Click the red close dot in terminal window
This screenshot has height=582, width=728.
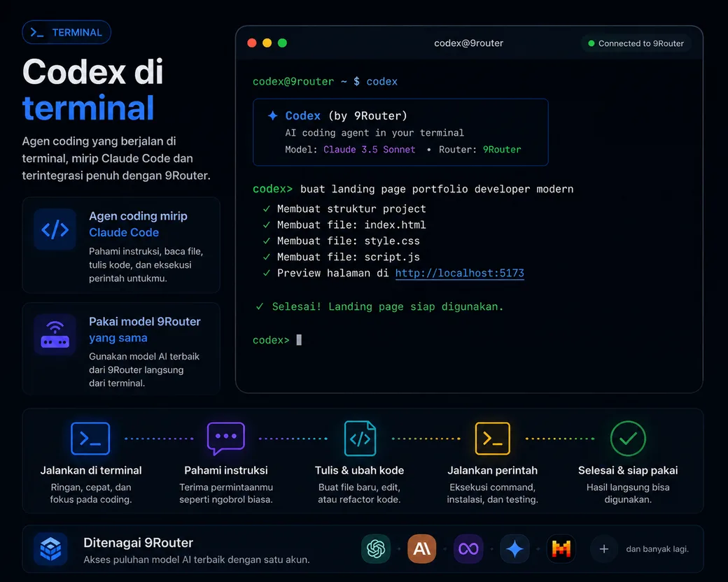252,43
